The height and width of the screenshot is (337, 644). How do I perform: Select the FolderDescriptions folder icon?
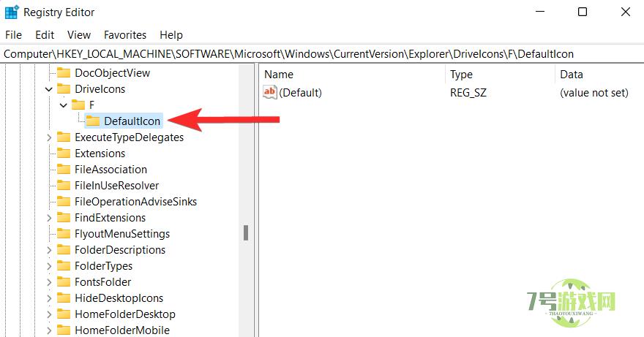point(64,249)
